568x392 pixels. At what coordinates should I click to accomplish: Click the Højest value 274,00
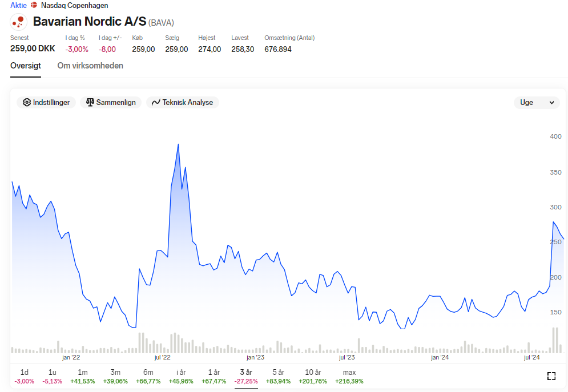(210, 49)
